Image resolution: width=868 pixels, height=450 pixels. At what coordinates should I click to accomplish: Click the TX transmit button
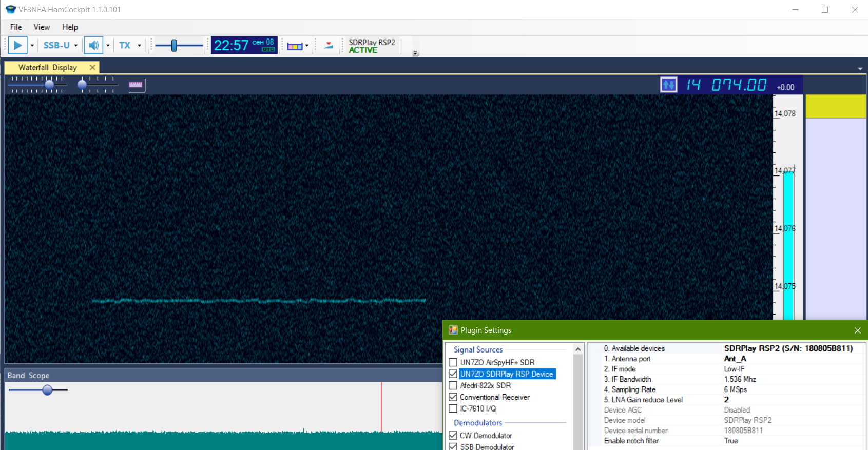coord(125,45)
